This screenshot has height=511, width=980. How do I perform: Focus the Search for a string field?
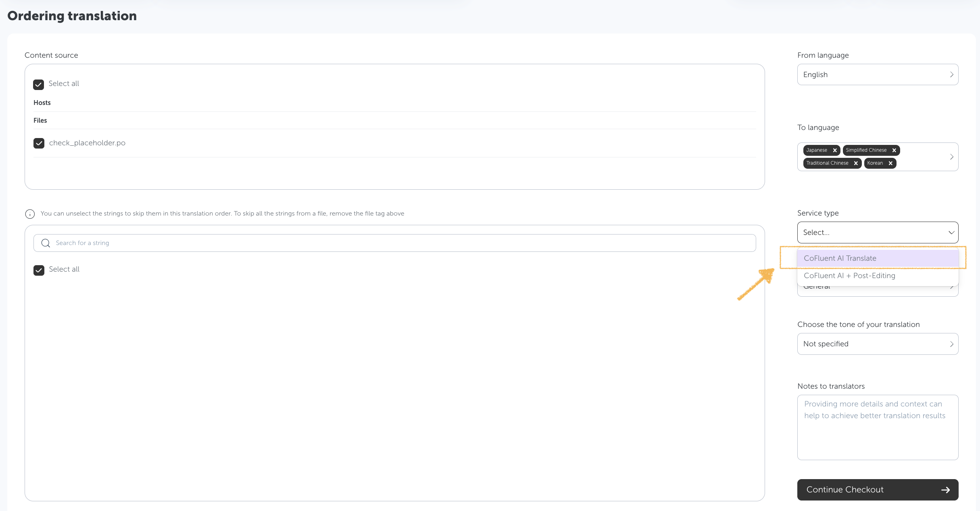394,243
